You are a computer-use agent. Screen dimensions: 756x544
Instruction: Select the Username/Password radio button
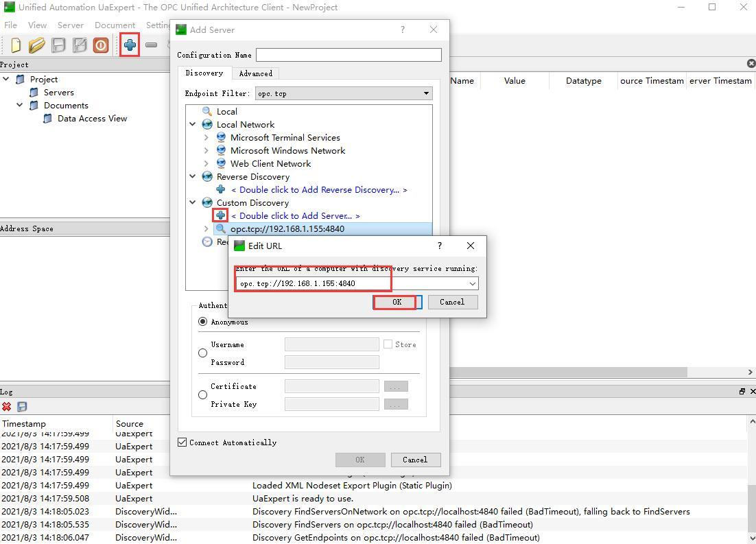tap(203, 353)
